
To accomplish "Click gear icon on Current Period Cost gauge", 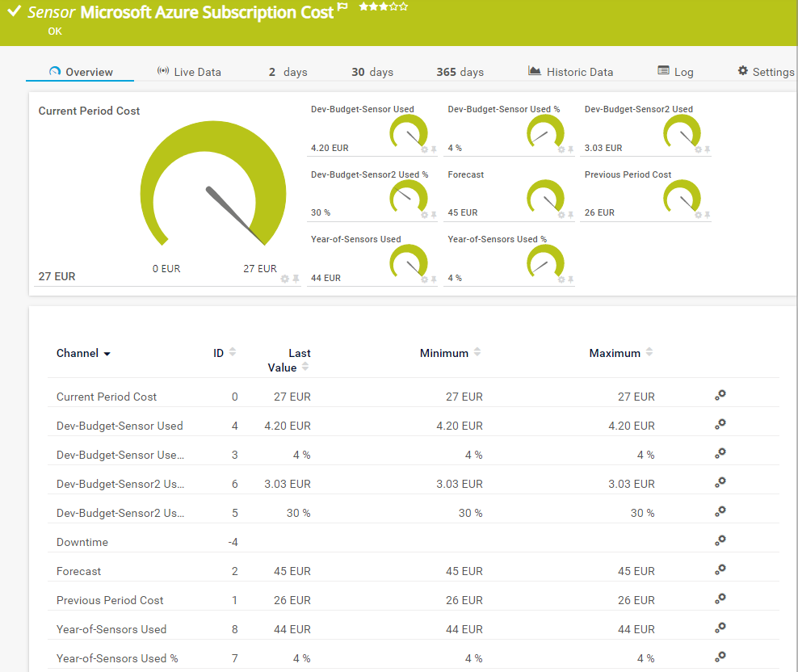I will pyautogui.click(x=284, y=279).
